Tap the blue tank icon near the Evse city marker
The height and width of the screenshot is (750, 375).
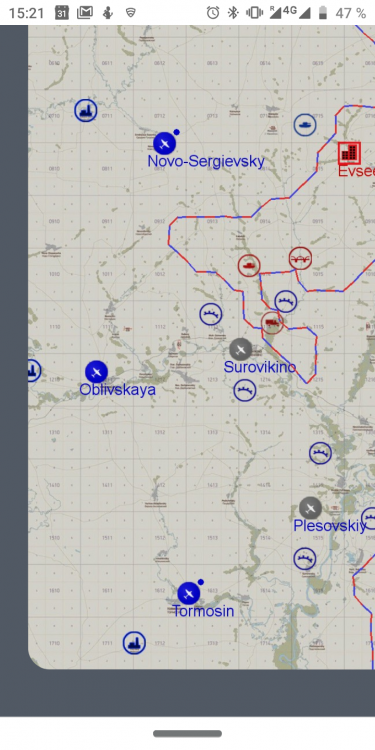coord(305,125)
